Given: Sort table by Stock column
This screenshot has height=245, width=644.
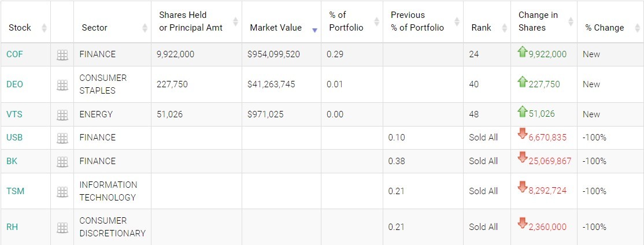Looking at the screenshot, I should coord(19,28).
